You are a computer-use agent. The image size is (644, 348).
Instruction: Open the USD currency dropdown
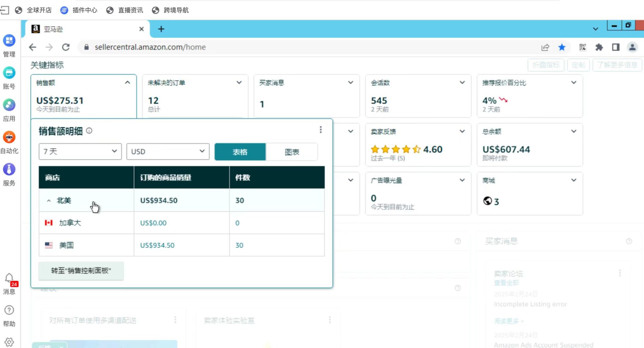pyautogui.click(x=168, y=151)
